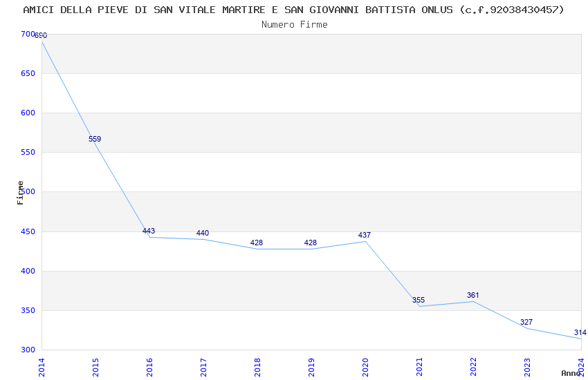Select the 690 data label
Screen dimensions: 588x380
click(41, 35)
